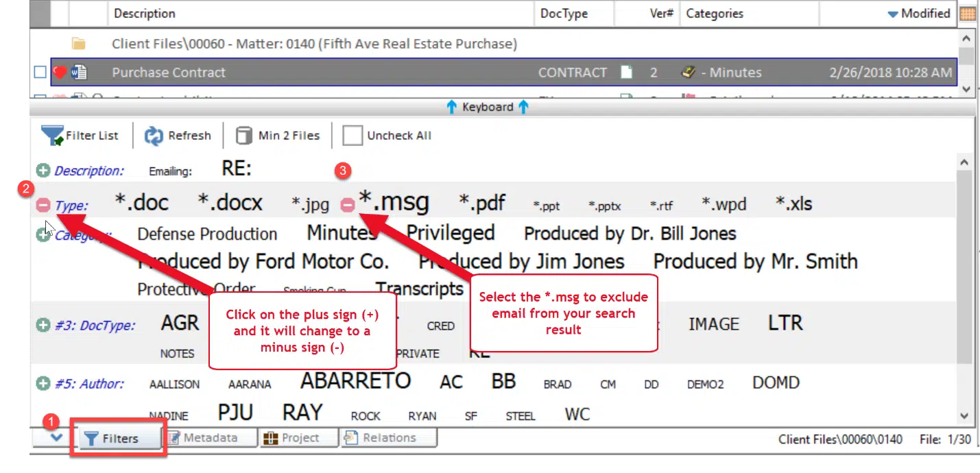Click the red heart icon on Purchase Contract
Image resolution: width=980 pixels, height=473 pixels.
[60, 72]
